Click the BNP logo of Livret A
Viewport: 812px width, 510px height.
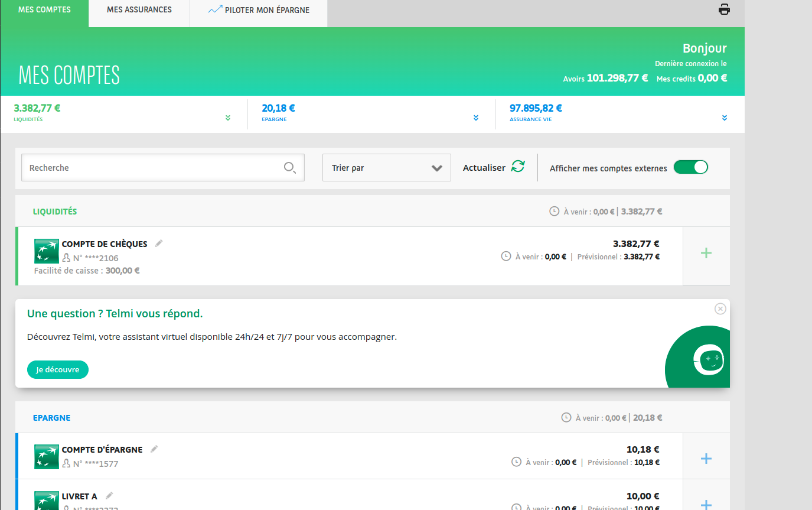point(47,501)
